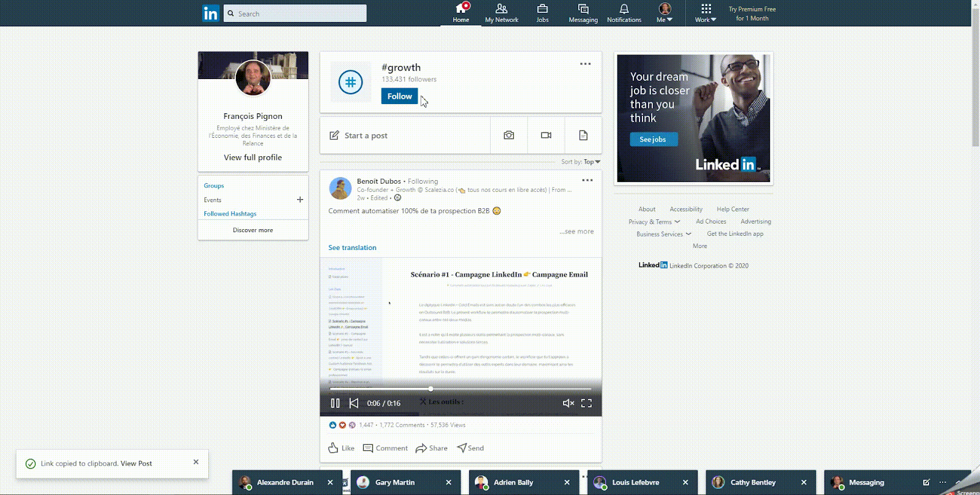Click the More footer link

tap(700, 246)
